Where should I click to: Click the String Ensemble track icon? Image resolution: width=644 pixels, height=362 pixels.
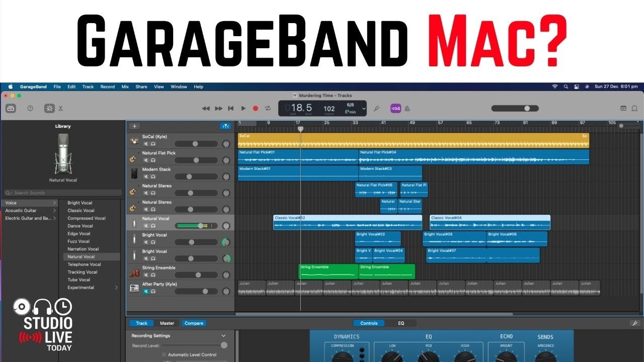[134, 272]
